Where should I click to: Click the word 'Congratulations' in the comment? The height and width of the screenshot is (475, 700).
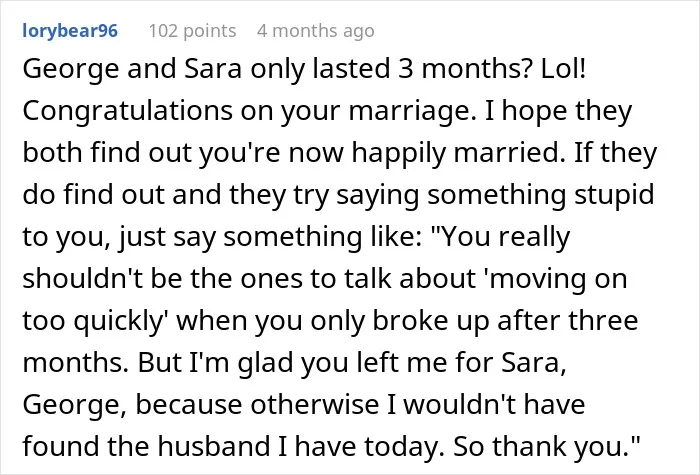coord(128,112)
